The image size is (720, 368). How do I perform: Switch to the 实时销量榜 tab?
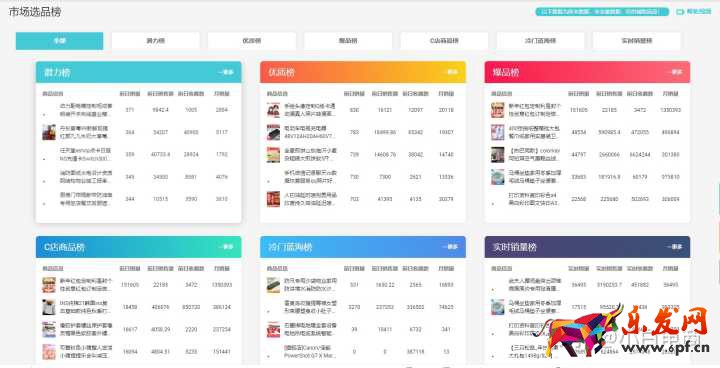(637, 41)
